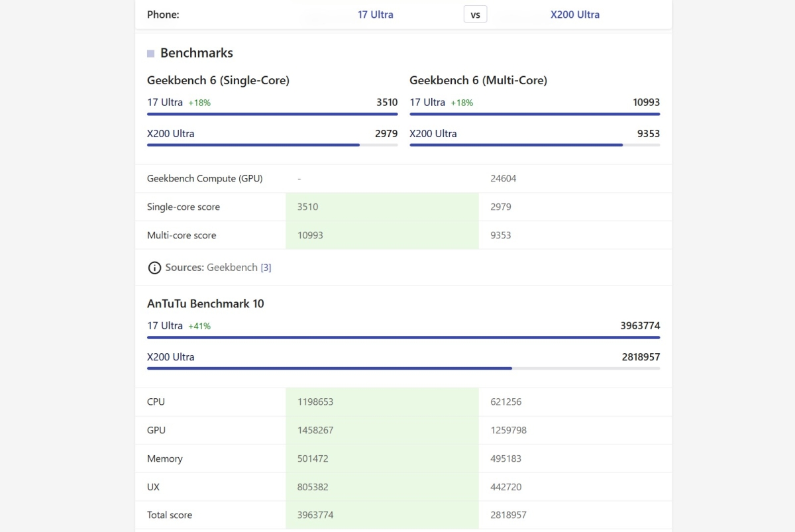This screenshot has height=532, width=795.
Task: Select the Geekbench Compute (GPU) row label
Action: click(x=205, y=178)
